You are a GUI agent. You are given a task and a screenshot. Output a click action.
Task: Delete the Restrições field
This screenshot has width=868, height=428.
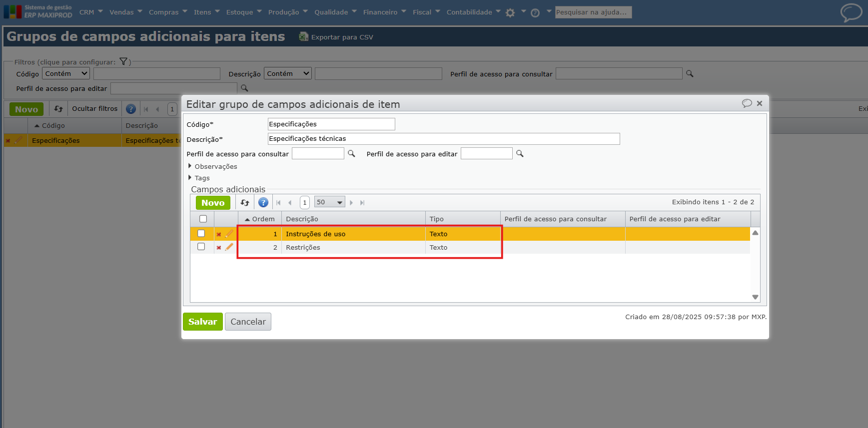tap(219, 248)
